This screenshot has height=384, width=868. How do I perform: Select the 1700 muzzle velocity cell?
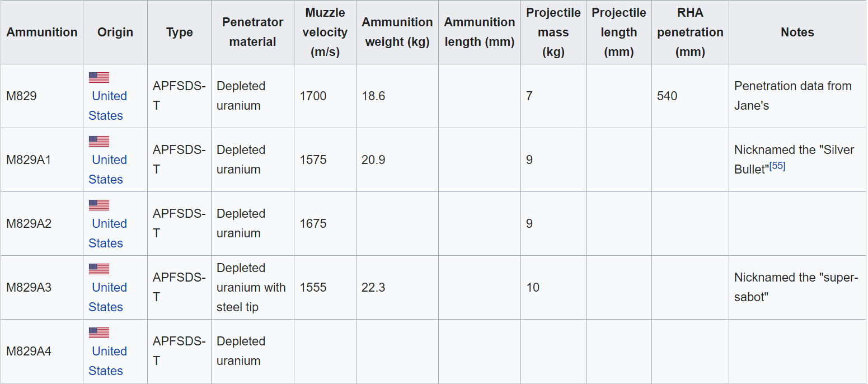325,96
